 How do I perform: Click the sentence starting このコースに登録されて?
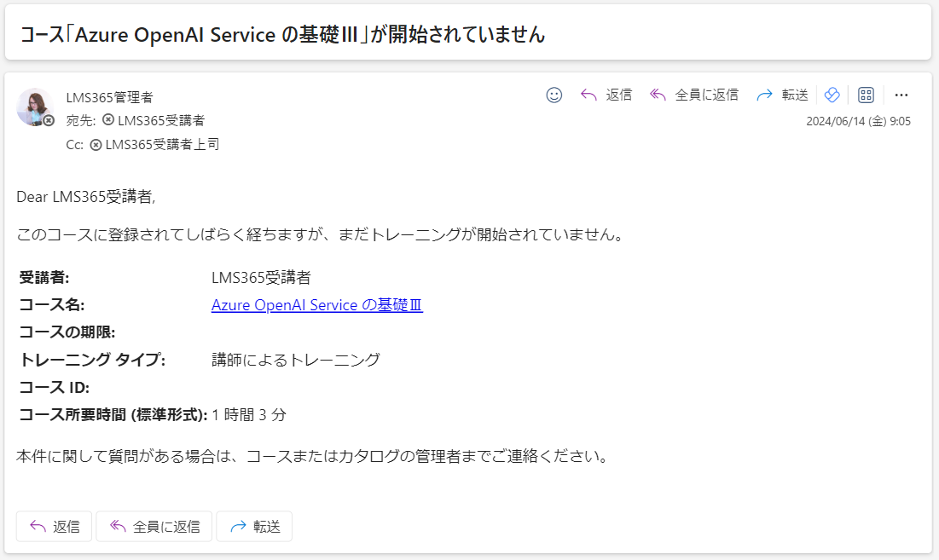322,234
